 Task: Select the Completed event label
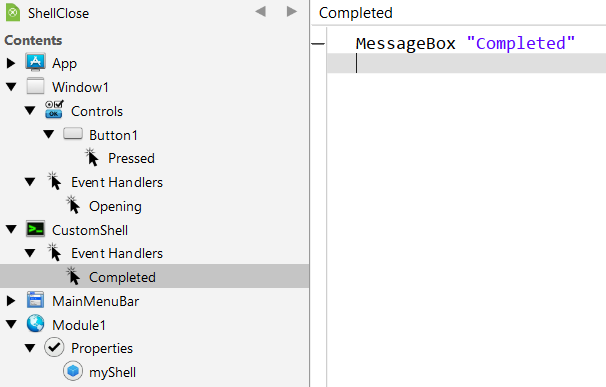122,277
